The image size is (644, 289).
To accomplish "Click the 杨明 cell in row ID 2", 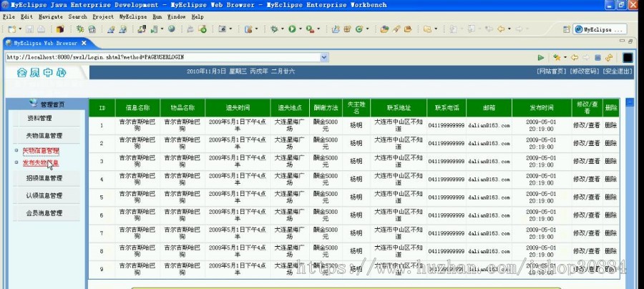I will click(356, 143).
